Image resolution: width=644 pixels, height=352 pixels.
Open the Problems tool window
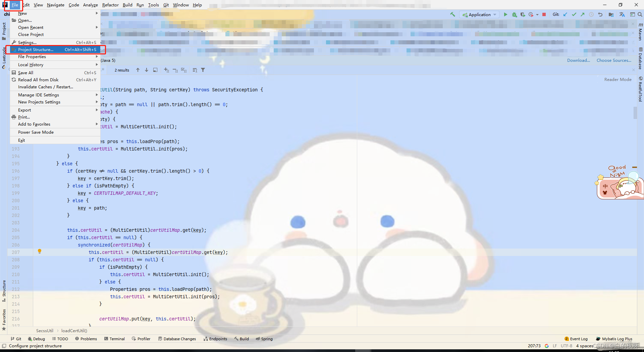[86, 339]
